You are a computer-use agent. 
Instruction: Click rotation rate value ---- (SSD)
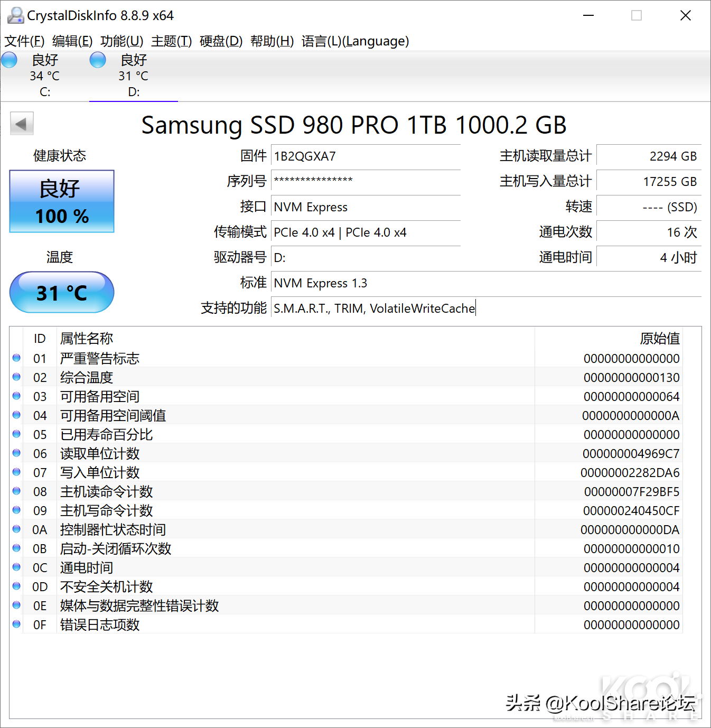(x=649, y=207)
